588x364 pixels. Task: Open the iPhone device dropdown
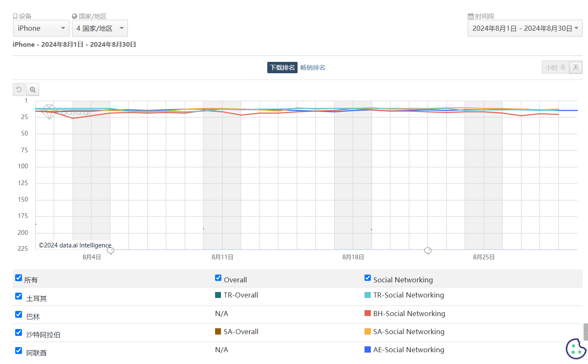(41, 28)
